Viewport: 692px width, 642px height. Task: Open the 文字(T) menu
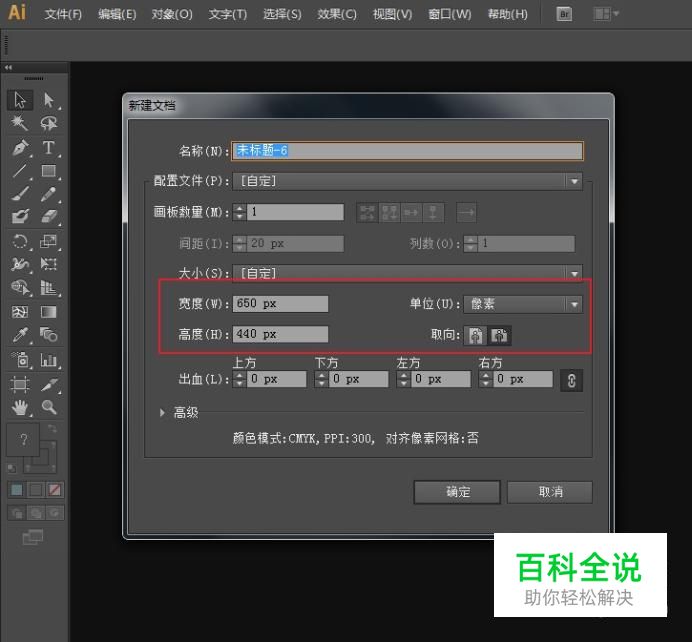coord(228,14)
